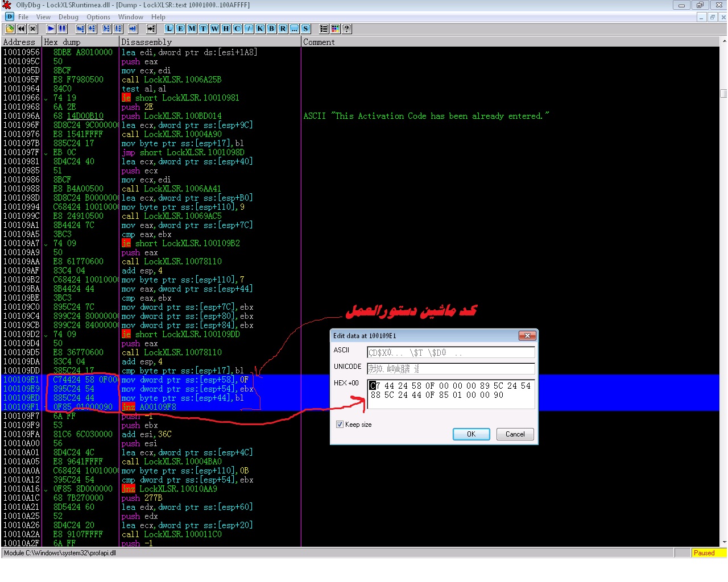Toggle the Keep size checkbox
Screen dimensions: 728x582
(x=340, y=425)
